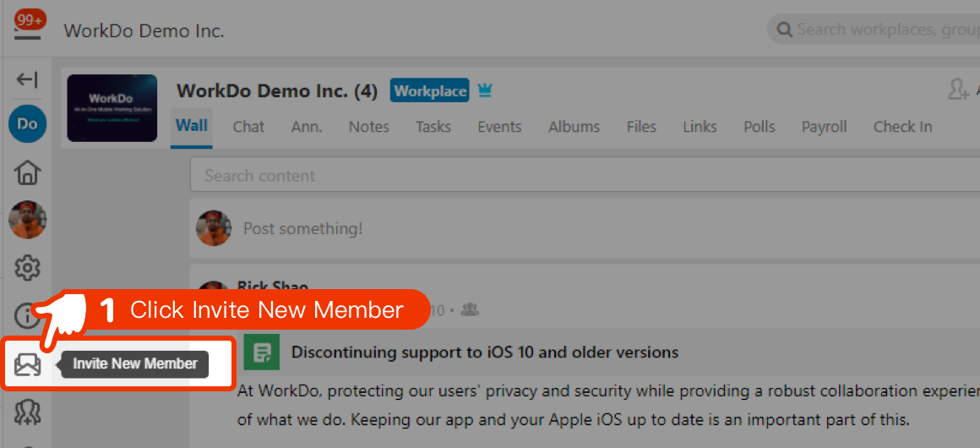
Task: Click the audience group icon on the post
Action: coord(470,309)
